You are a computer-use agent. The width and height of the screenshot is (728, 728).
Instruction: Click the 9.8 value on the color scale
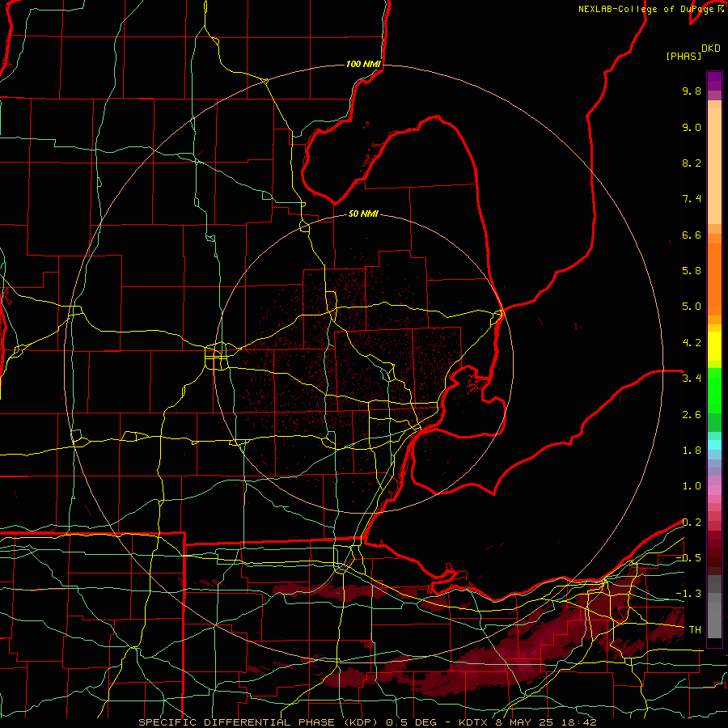coord(692,91)
